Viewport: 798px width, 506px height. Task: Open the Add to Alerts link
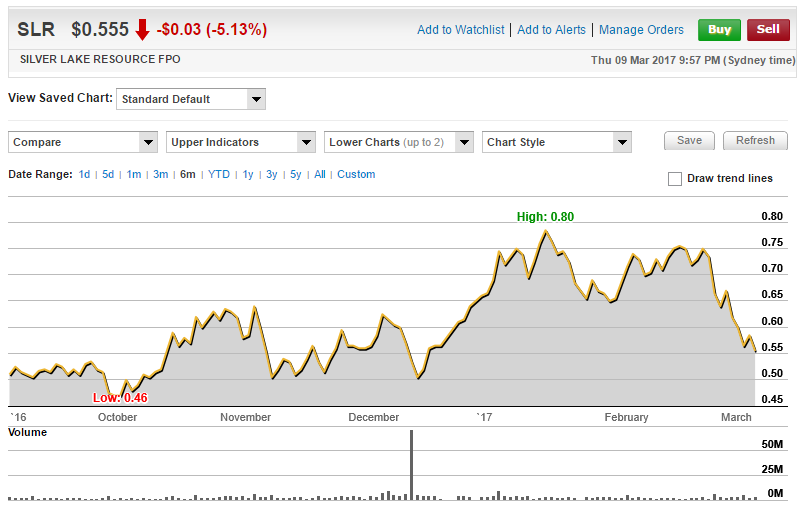(x=551, y=30)
